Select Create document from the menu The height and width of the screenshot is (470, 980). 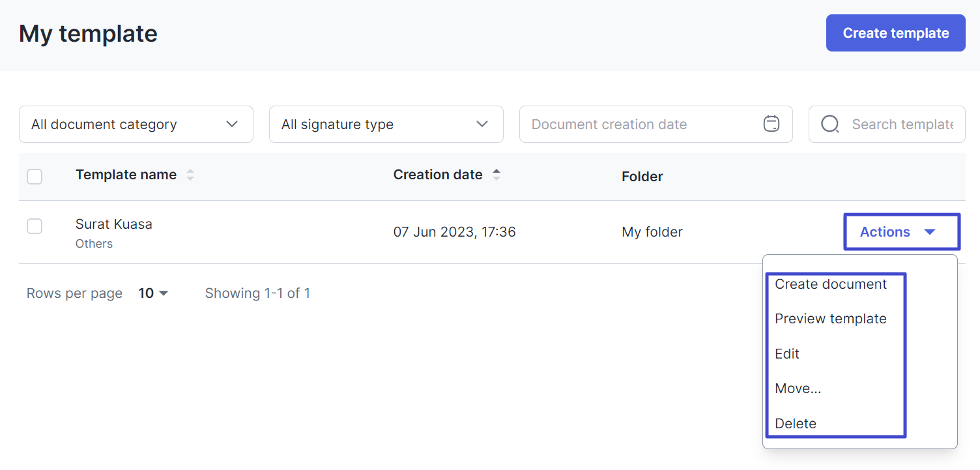(x=831, y=284)
